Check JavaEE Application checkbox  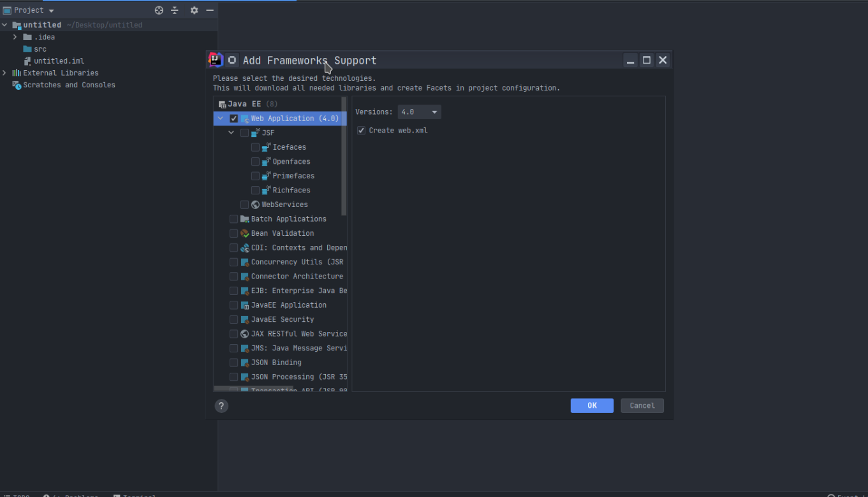click(234, 305)
